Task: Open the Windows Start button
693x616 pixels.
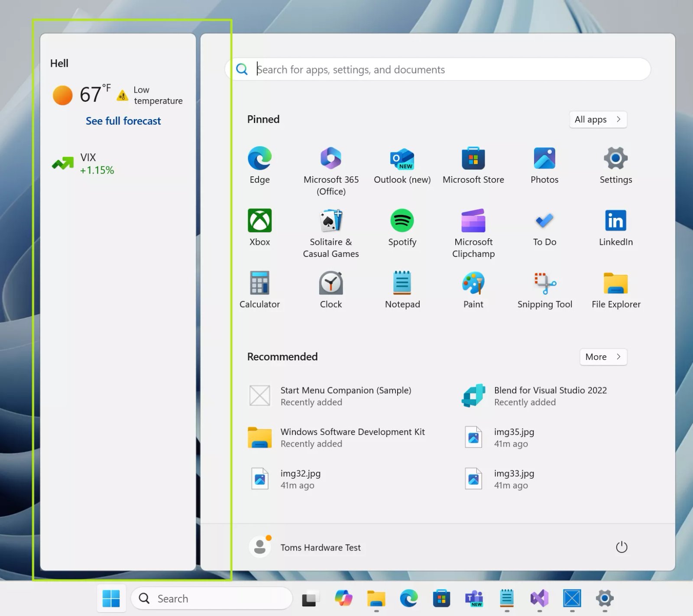Action: click(111, 598)
